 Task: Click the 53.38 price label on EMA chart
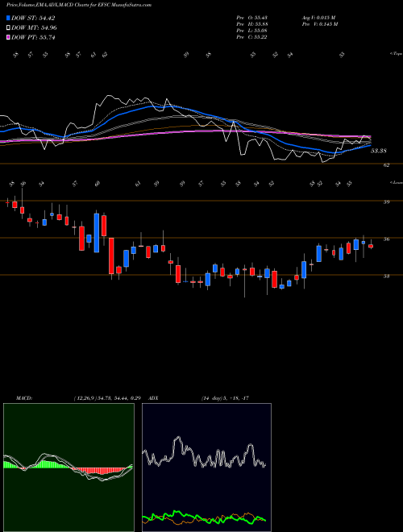tap(379, 151)
